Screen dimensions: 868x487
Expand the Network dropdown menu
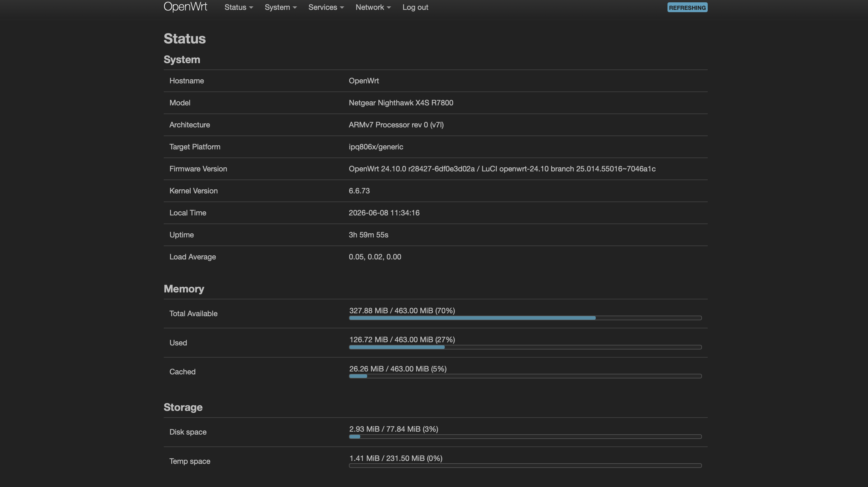click(373, 7)
